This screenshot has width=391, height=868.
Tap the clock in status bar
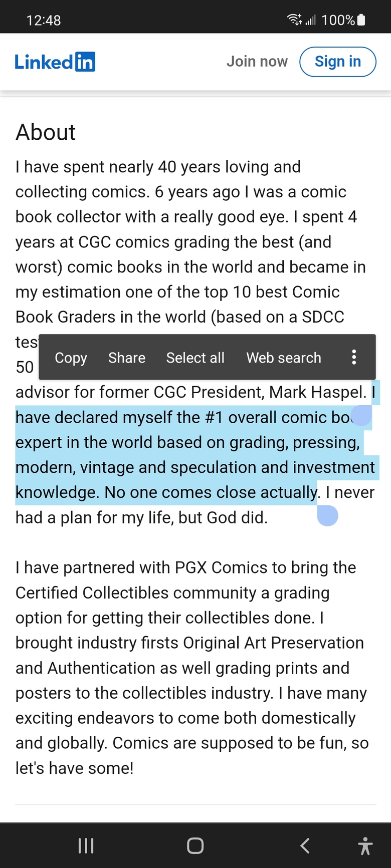(x=44, y=21)
